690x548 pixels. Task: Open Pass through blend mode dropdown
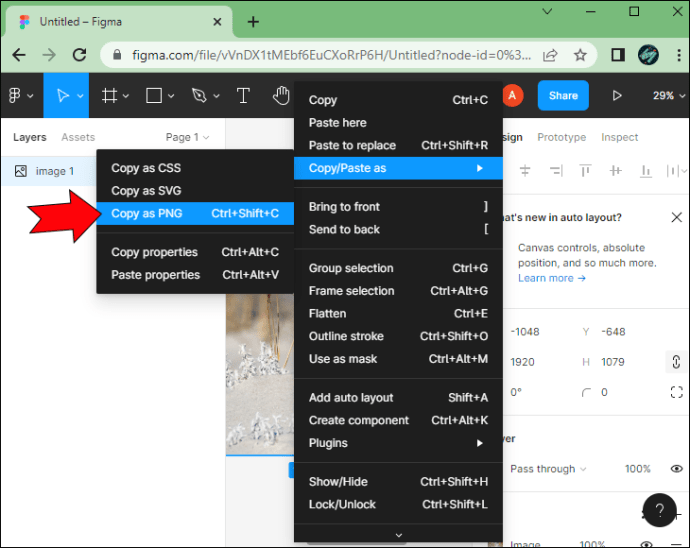pos(548,469)
